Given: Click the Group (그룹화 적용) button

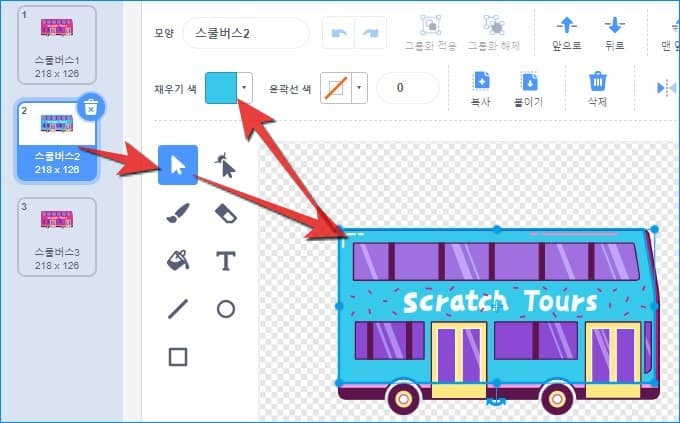Looking at the screenshot, I should click(x=431, y=33).
